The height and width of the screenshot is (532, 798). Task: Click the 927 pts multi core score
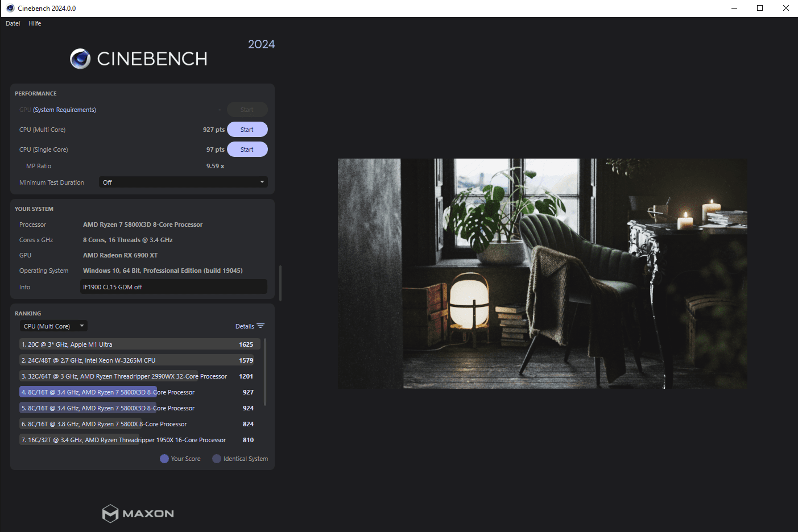click(x=214, y=130)
